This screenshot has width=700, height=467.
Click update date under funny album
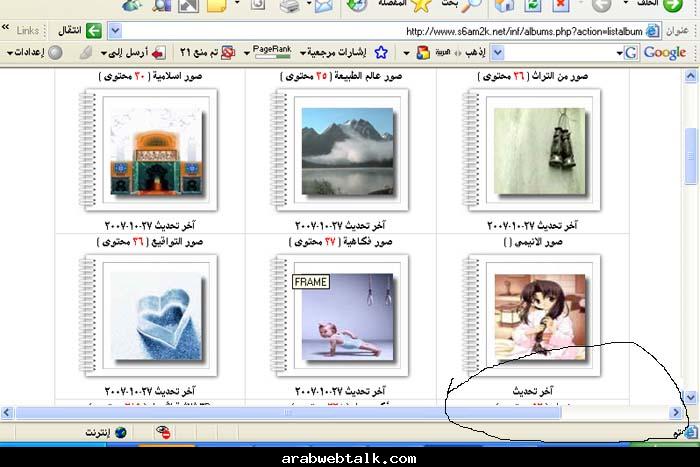pyautogui.click(x=340, y=391)
